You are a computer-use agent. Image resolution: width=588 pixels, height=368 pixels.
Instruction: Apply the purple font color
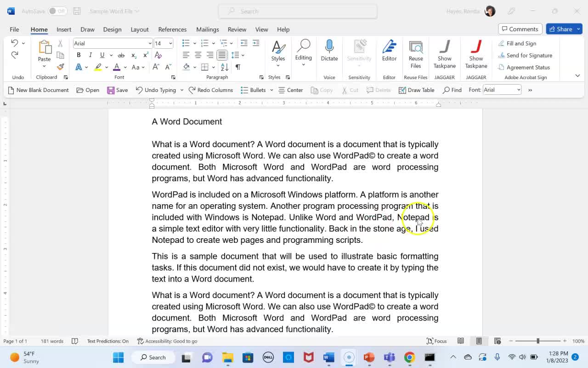click(x=117, y=67)
